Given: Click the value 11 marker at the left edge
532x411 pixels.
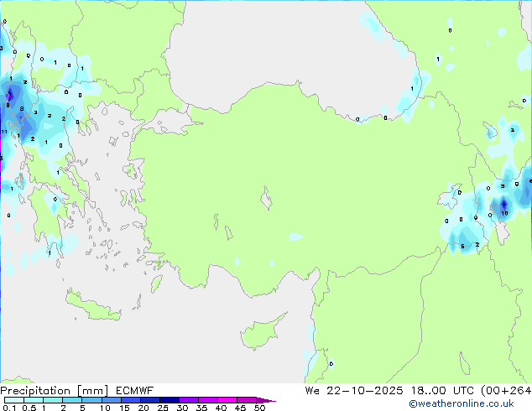Looking at the screenshot, I should 4,132.
